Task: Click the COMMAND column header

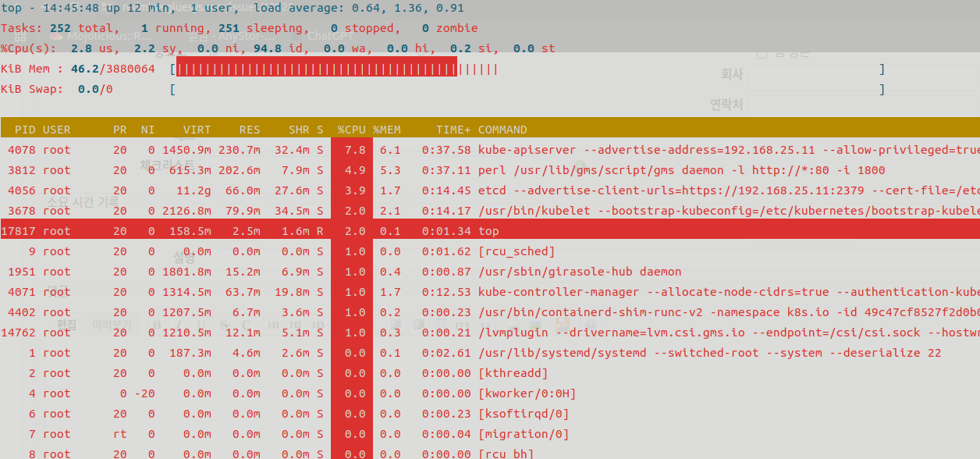Action: coord(502,130)
